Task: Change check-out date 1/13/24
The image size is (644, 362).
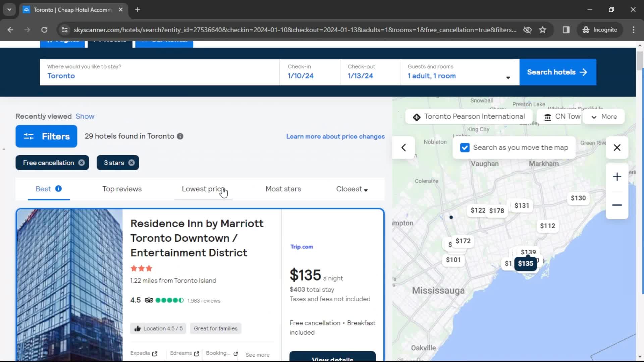Action: [370, 72]
